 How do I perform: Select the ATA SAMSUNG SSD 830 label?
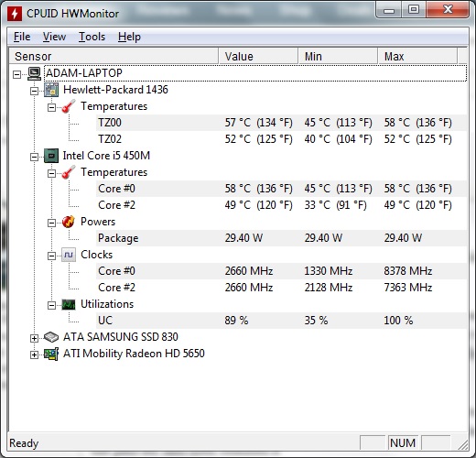click(120, 337)
